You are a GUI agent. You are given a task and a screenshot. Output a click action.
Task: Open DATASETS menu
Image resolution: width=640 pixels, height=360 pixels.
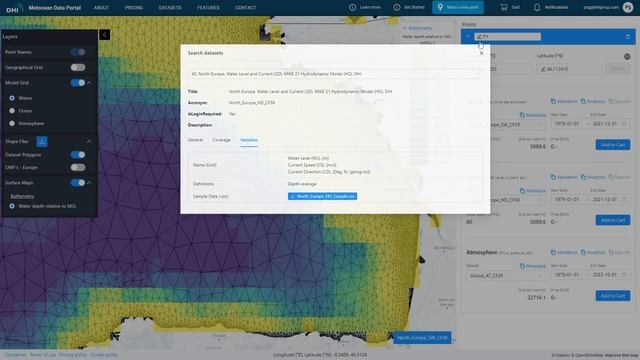(170, 8)
